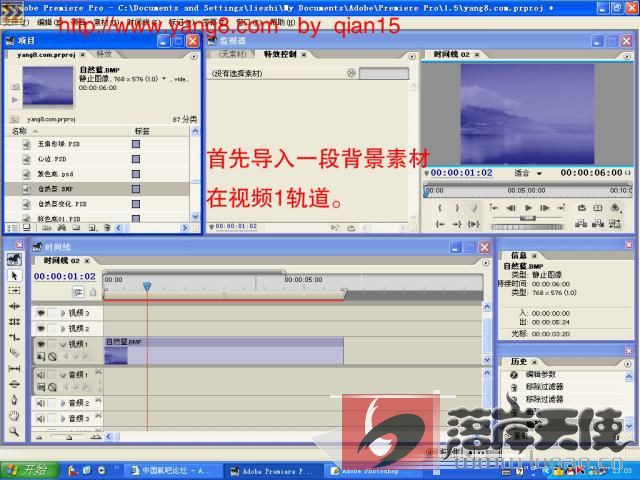Step forward one frame in monitor

[x=544, y=208]
